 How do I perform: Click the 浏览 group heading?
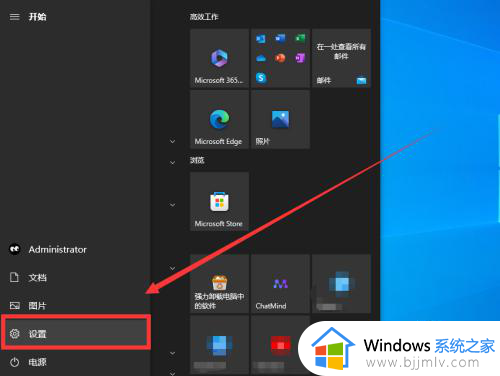coord(197,160)
